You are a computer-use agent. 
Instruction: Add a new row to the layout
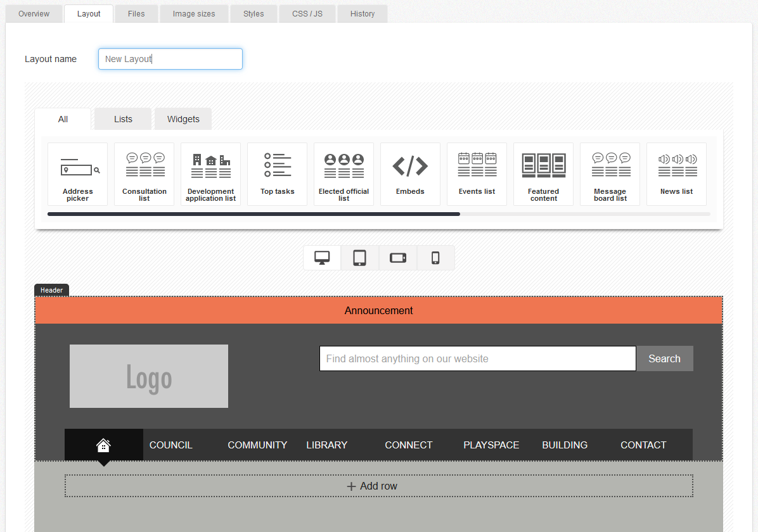378,485
